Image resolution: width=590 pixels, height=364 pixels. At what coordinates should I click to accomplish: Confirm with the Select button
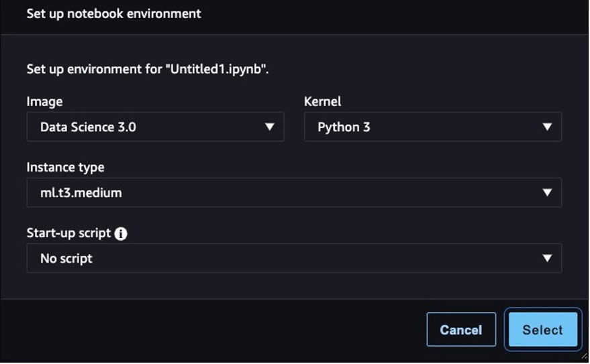pos(542,330)
